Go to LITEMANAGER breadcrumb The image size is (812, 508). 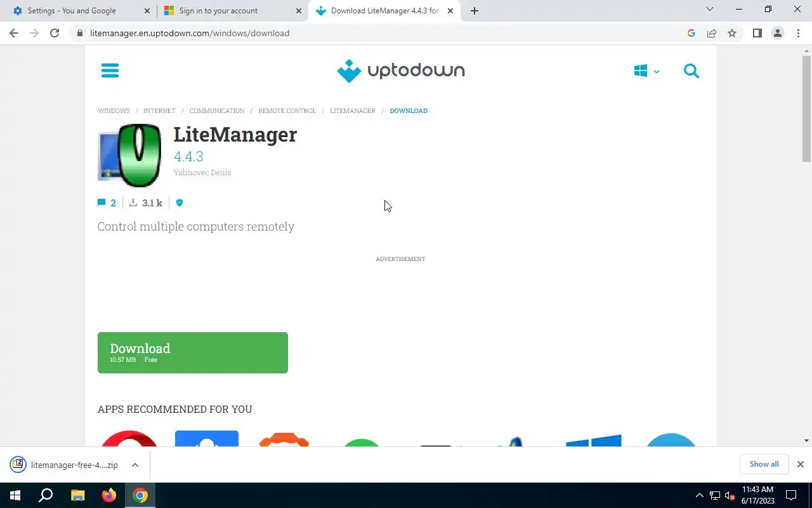click(353, 110)
